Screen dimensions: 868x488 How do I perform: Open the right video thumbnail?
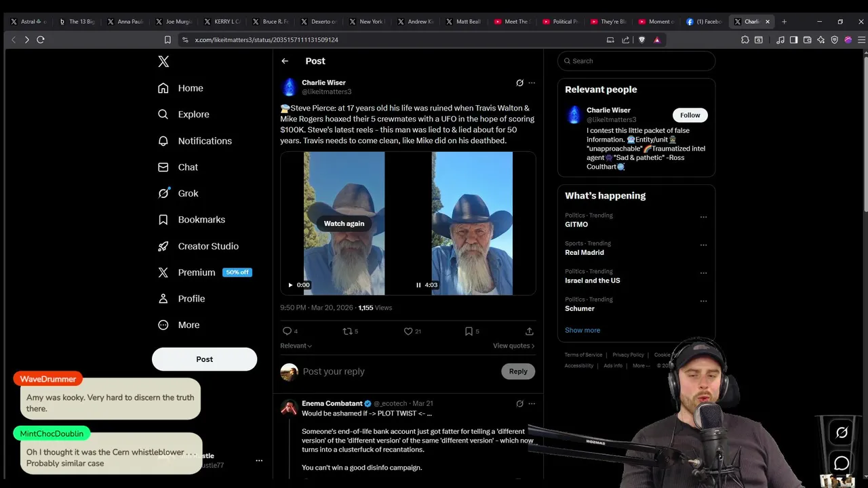[x=472, y=224]
